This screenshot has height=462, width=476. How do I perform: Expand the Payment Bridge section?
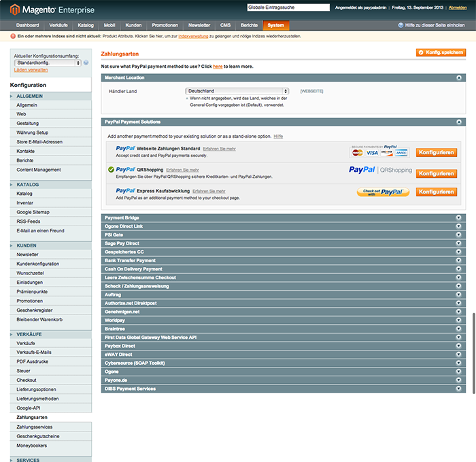459,217
